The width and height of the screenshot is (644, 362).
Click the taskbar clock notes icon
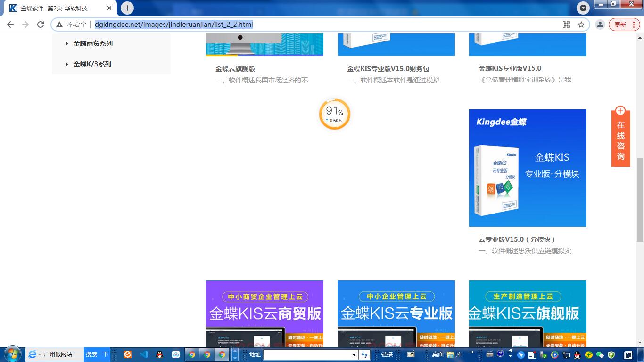pyautogui.click(x=628, y=355)
